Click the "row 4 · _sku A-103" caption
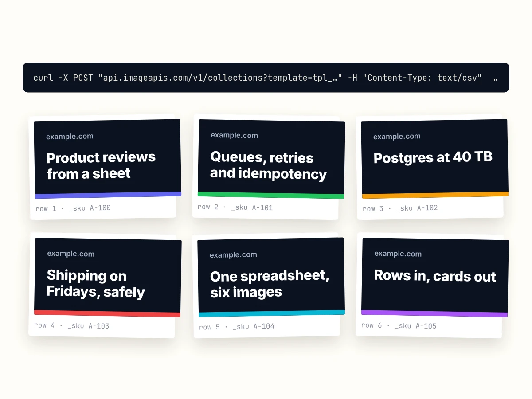This screenshot has height=399, width=532. coord(72,326)
